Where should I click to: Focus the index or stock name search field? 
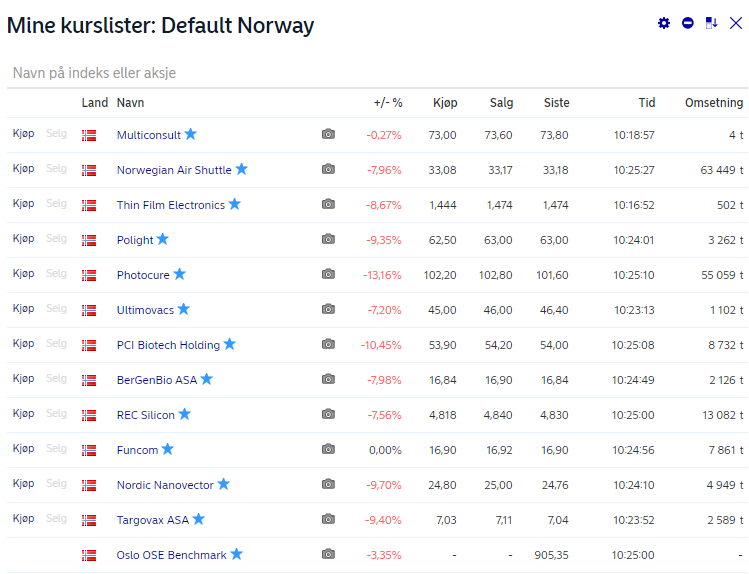(x=377, y=73)
